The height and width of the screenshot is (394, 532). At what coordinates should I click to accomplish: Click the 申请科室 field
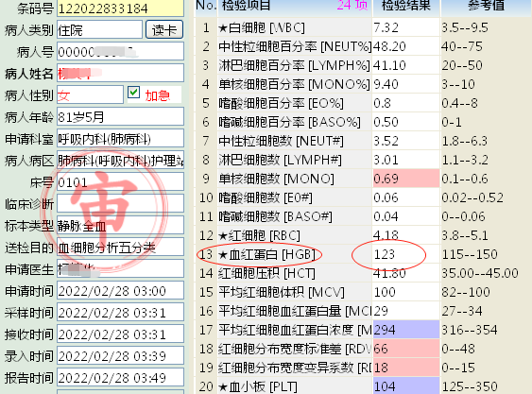pyautogui.click(x=120, y=139)
